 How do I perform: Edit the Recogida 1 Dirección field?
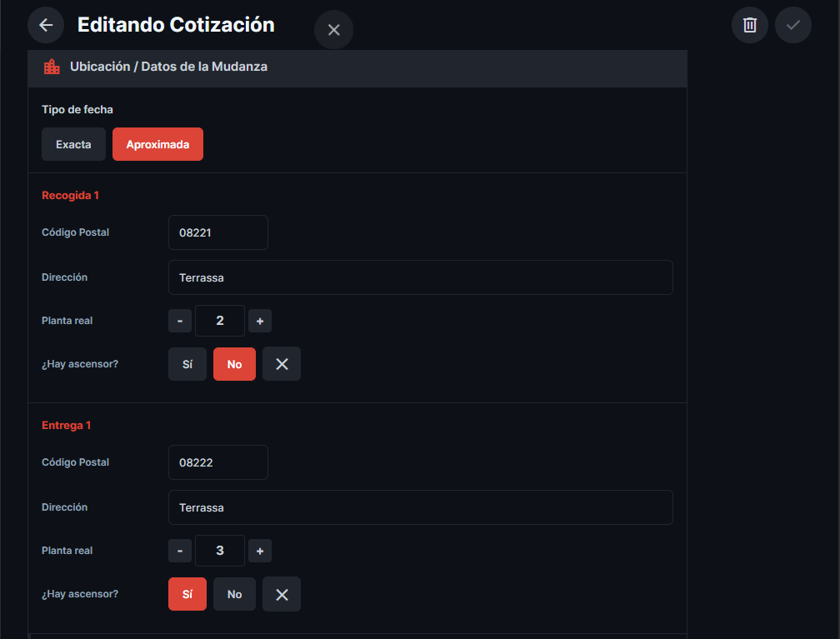pos(421,277)
